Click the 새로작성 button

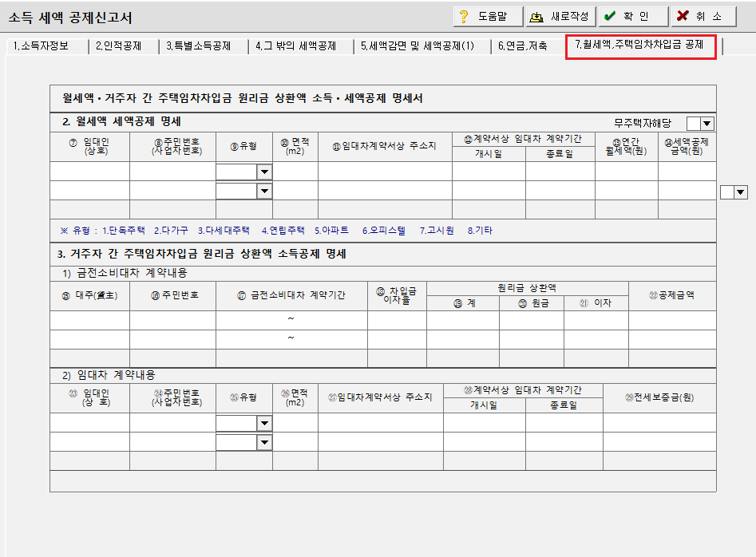[x=560, y=17]
